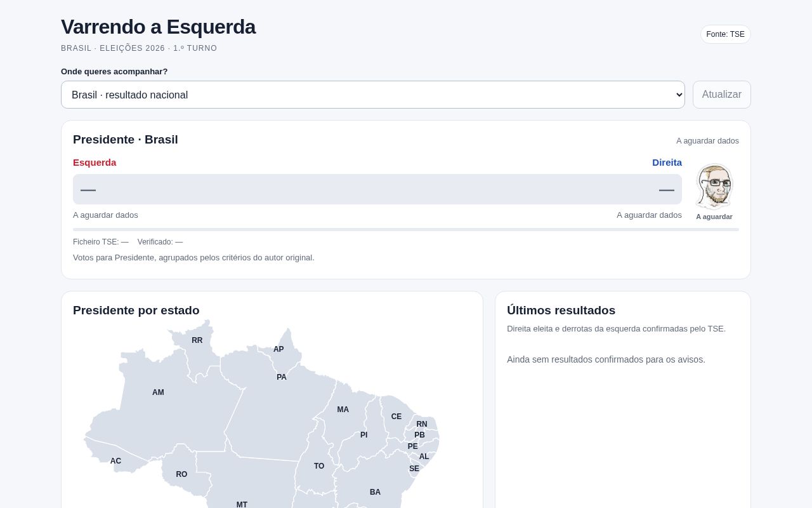Select the RN state label on the map
This screenshot has width=812, height=508.
pyautogui.click(x=422, y=424)
